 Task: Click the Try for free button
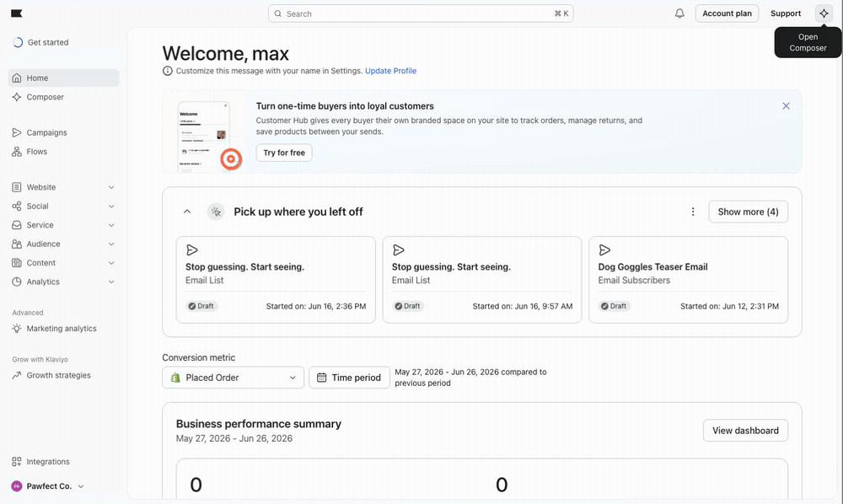[284, 153]
